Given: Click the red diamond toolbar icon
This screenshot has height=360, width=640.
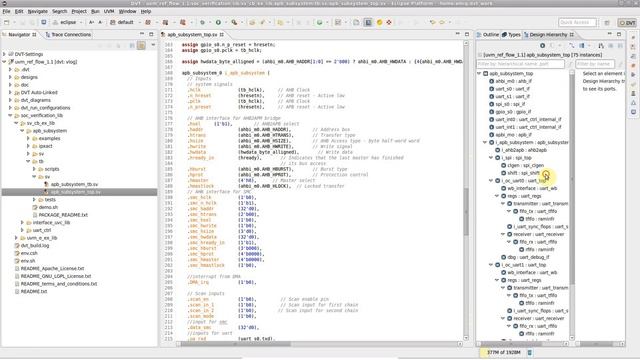Looking at the screenshot, I should (389, 22).
